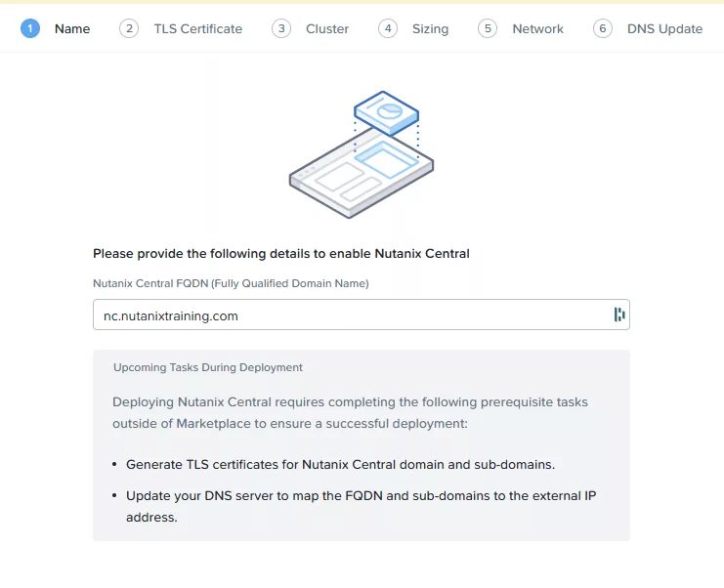724x588 pixels.
Task: Focus the Nutanix Central FQDN input field
Action: 352,315
